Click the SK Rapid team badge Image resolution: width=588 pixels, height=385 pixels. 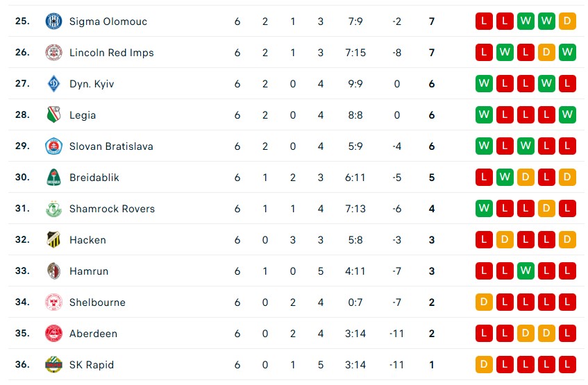point(53,365)
